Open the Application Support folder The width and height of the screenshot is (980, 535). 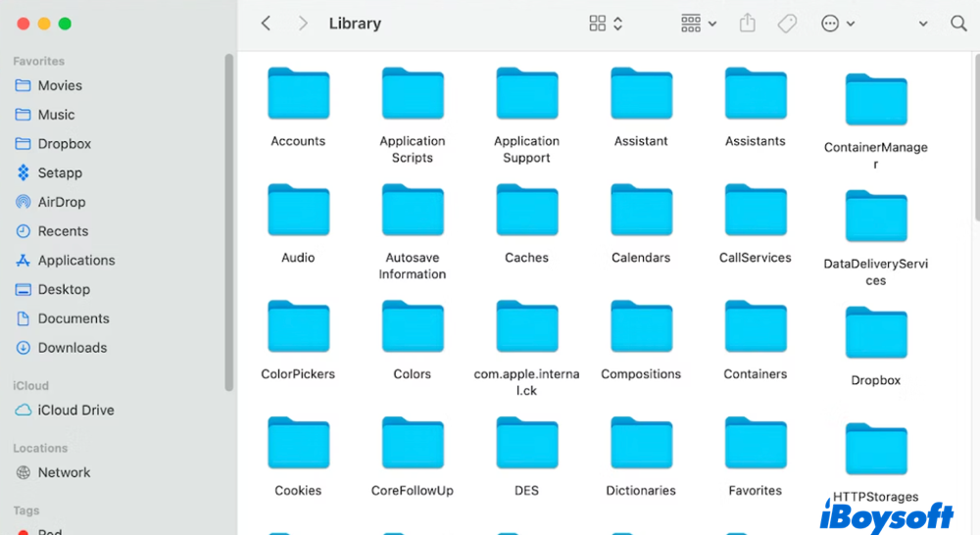pos(526,95)
